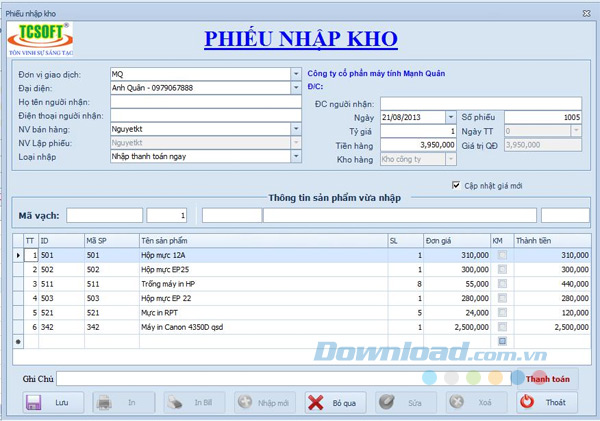Click the Thanh toán button

coord(548,379)
